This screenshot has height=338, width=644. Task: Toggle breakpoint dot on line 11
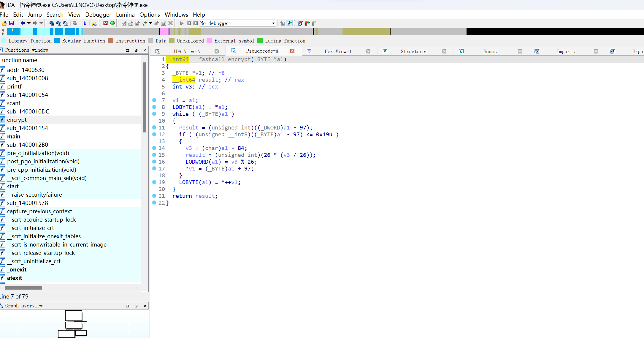(x=154, y=127)
